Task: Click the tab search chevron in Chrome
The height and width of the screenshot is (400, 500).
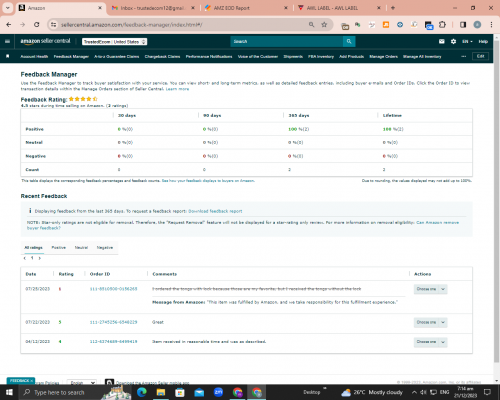Action: [8, 8]
